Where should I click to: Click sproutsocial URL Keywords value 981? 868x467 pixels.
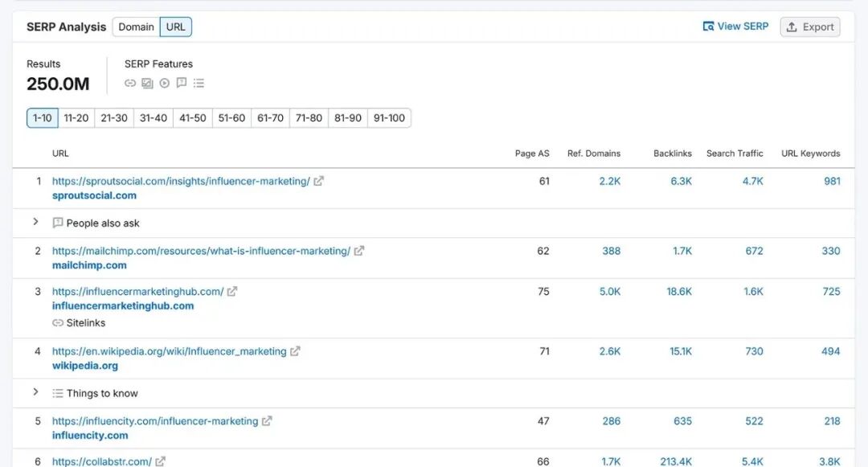click(x=832, y=181)
